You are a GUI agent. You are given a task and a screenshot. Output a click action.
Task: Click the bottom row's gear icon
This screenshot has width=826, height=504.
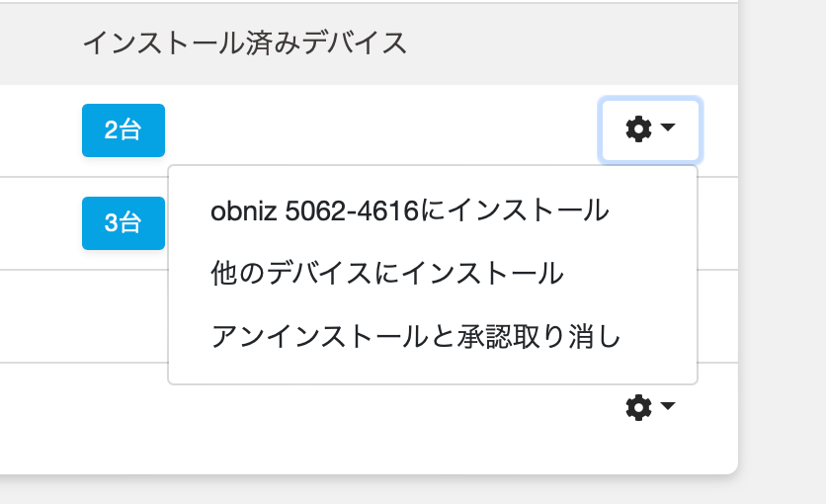coord(639,407)
